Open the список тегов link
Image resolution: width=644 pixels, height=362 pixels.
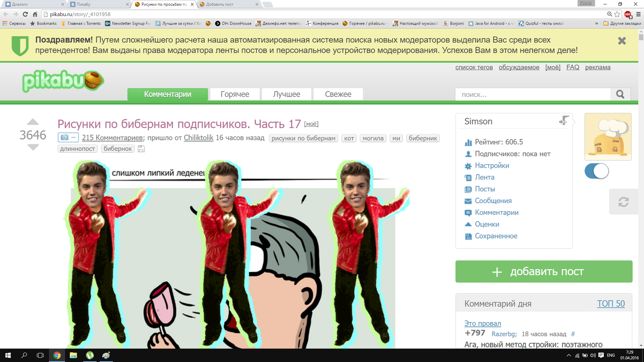pyautogui.click(x=474, y=67)
